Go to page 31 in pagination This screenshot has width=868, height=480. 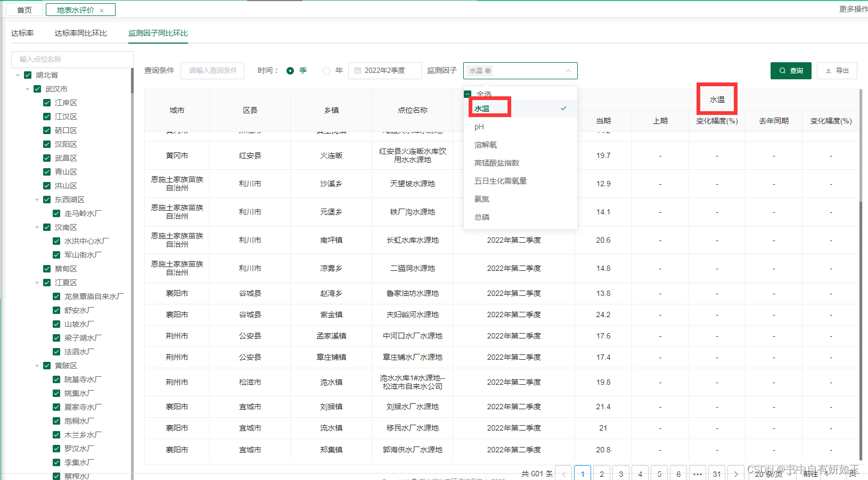(x=717, y=474)
